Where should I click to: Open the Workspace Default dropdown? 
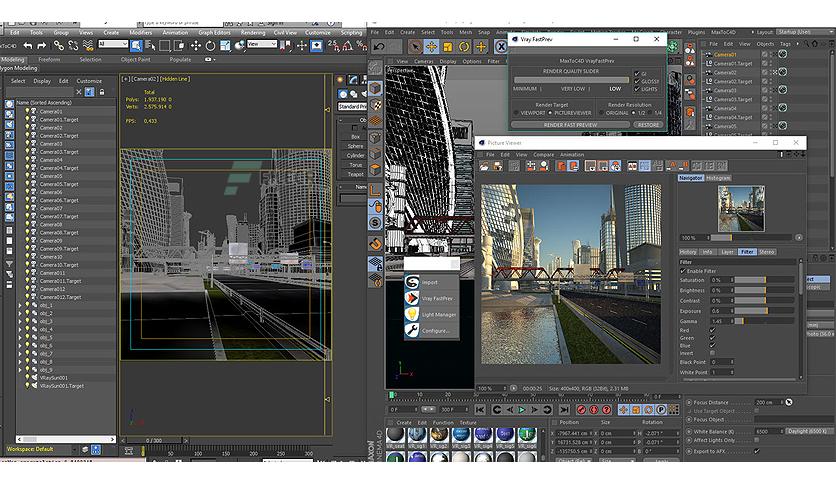(42, 449)
